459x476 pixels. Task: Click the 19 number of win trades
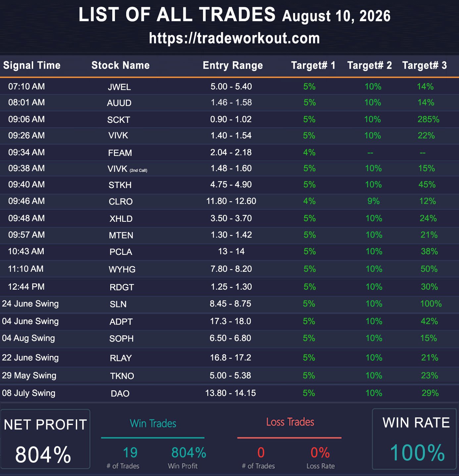pyautogui.click(x=130, y=452)
